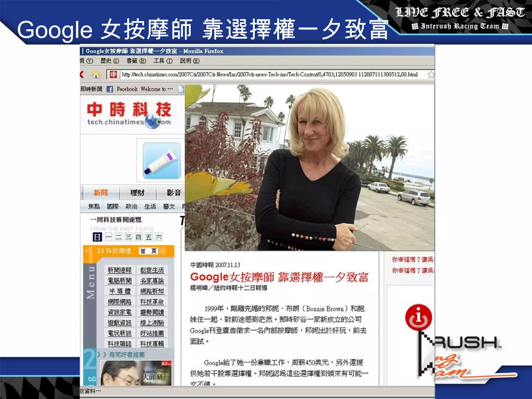
Task: Open the 書籤 (B) menu
Action: coord(136,61)
